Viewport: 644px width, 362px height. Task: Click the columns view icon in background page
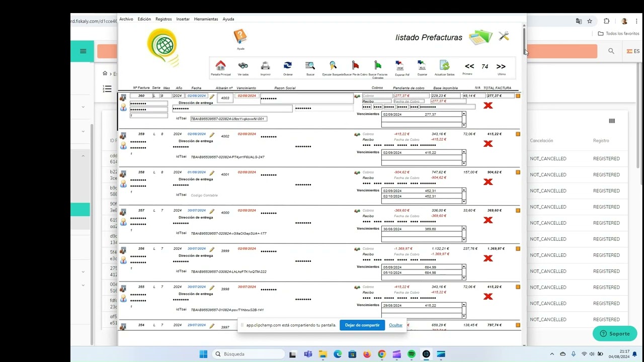coord(612,121)
